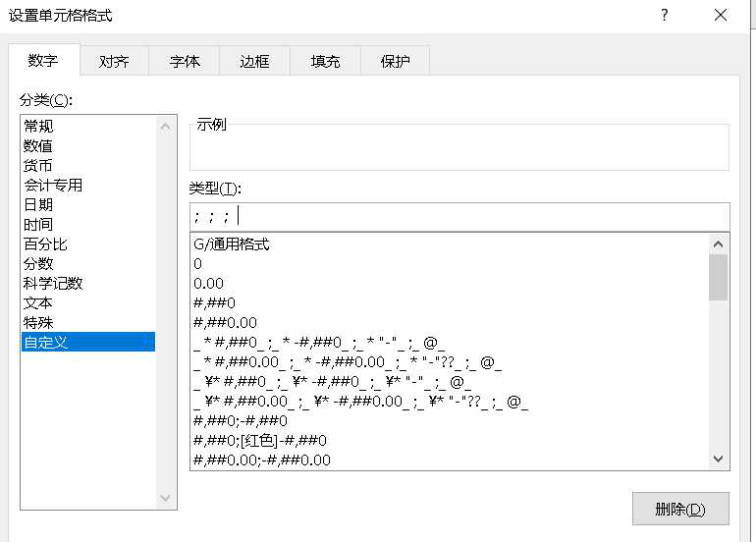
Task: Open the help question mark icon
Action: [x=665, y=16]
